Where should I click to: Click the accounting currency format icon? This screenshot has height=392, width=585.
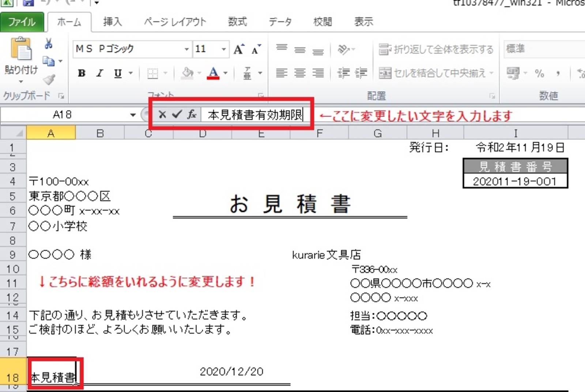coord(513,73)
